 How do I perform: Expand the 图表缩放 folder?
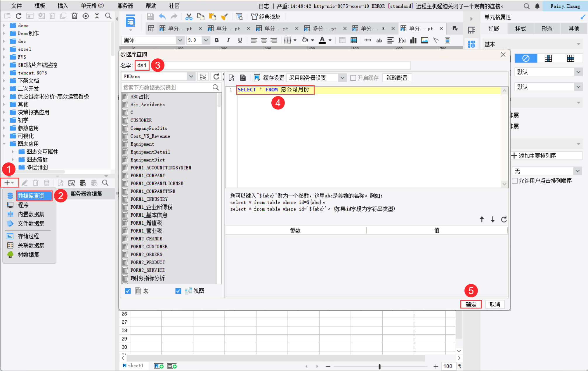[x=13, y=160]
